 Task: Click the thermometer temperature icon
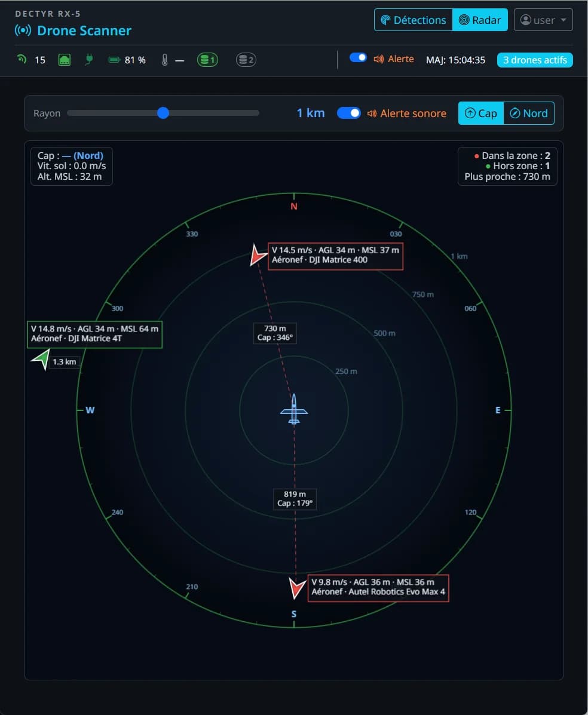point(165,60)
